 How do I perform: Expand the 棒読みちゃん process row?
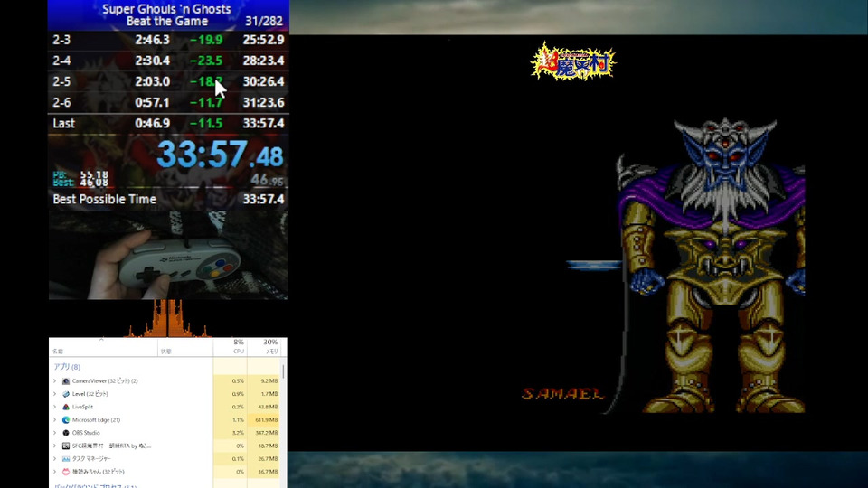coord(55,472)
